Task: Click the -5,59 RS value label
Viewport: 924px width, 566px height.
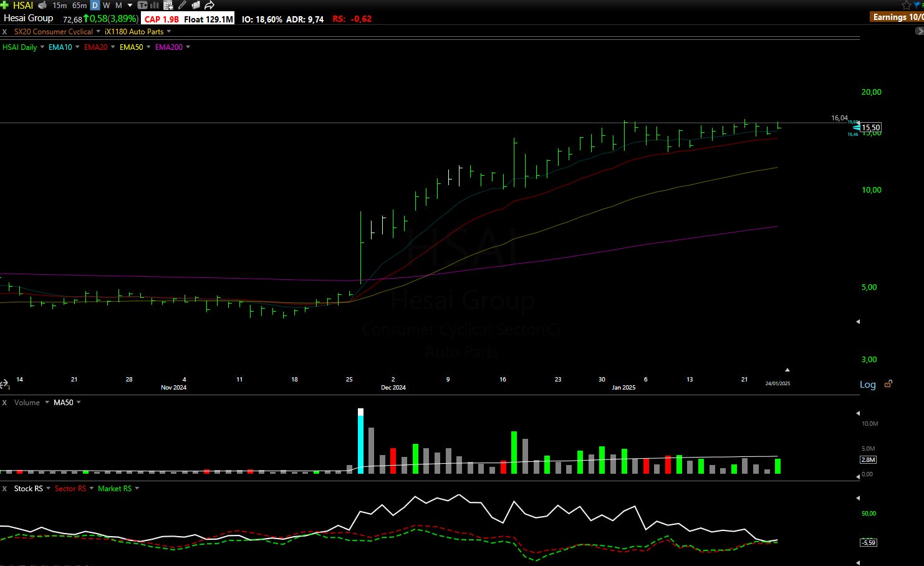Action: pos(868,542)
